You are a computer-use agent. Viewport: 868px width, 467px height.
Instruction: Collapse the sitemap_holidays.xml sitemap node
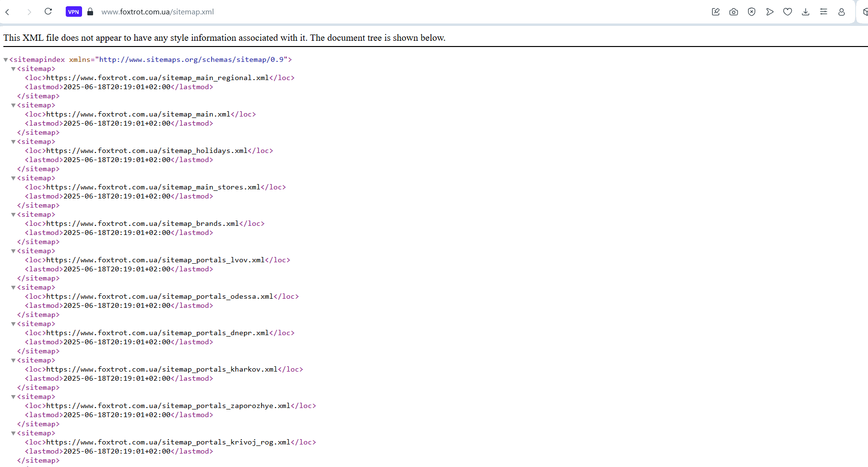click(13, 142)
